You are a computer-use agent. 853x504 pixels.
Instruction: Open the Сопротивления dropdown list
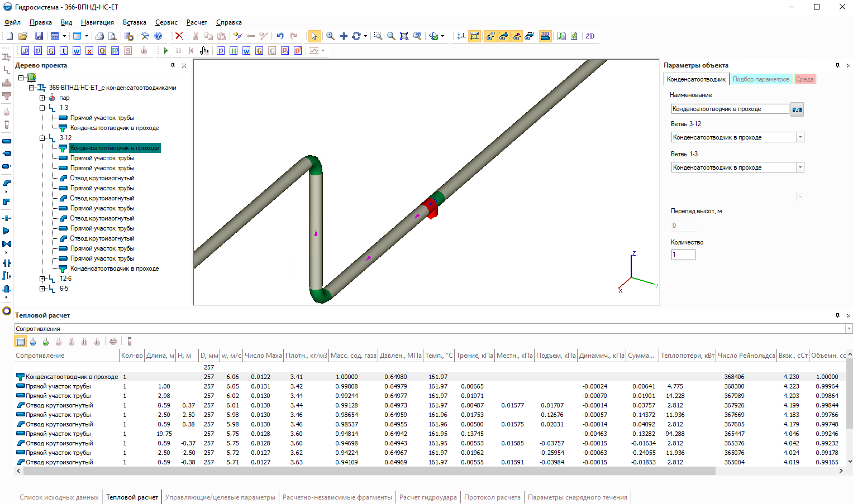tap(849, 329)
